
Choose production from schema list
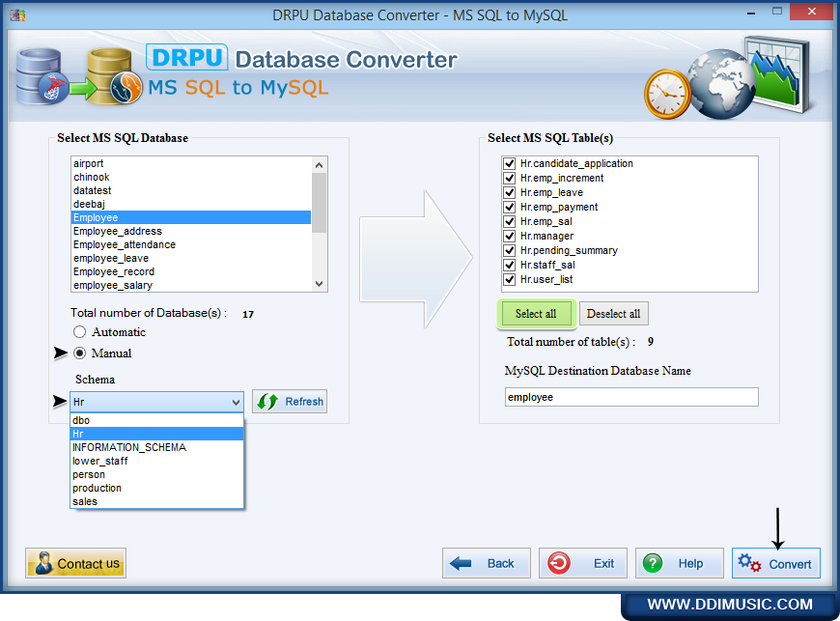tap(157, 488)
